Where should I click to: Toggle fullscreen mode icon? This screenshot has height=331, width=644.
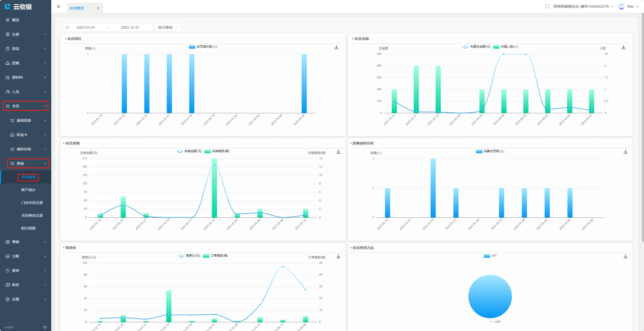pos(547,6)
